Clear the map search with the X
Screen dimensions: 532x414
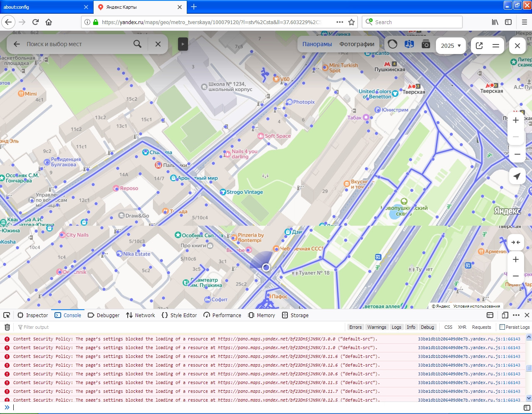click(158, 44)
